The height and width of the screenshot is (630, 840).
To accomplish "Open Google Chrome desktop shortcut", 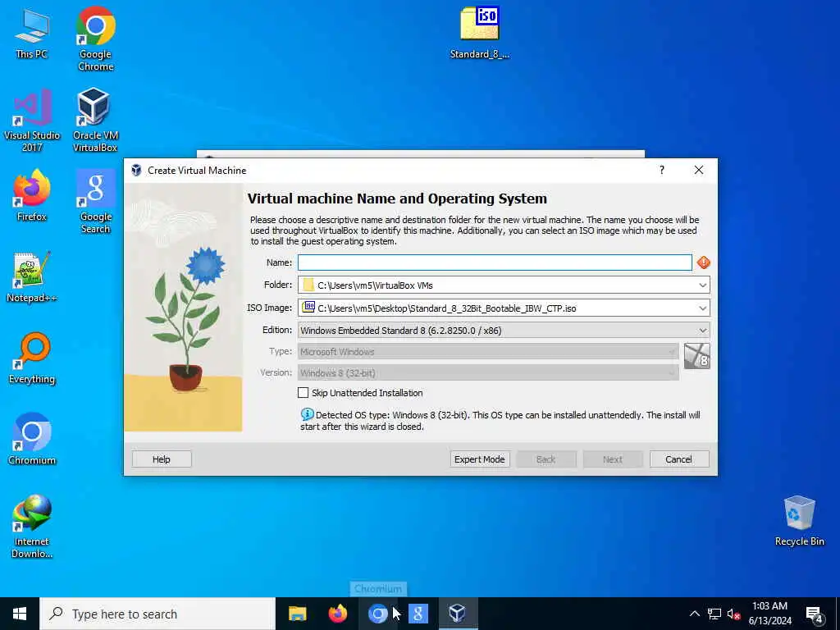I will tap(95, 39).
